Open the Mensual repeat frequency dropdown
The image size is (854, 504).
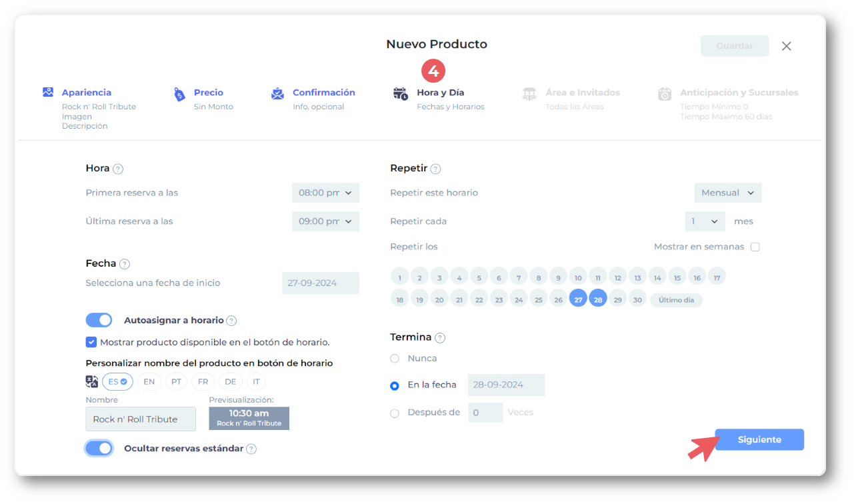tap(728, 193)
